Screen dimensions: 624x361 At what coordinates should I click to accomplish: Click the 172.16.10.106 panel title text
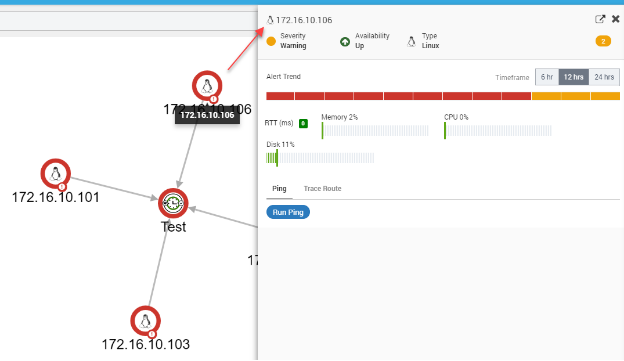tap(304, 20)
